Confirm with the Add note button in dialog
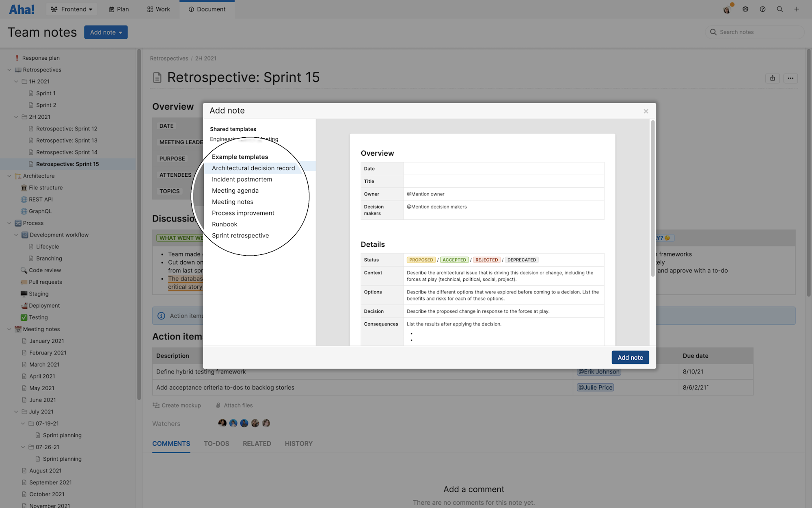 [x=630, y=357]
